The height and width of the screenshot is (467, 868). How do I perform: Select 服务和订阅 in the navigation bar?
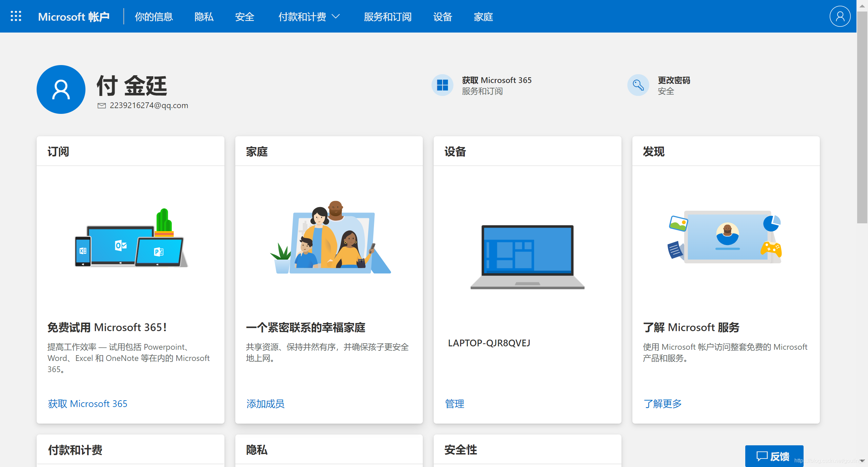point(388,17)
